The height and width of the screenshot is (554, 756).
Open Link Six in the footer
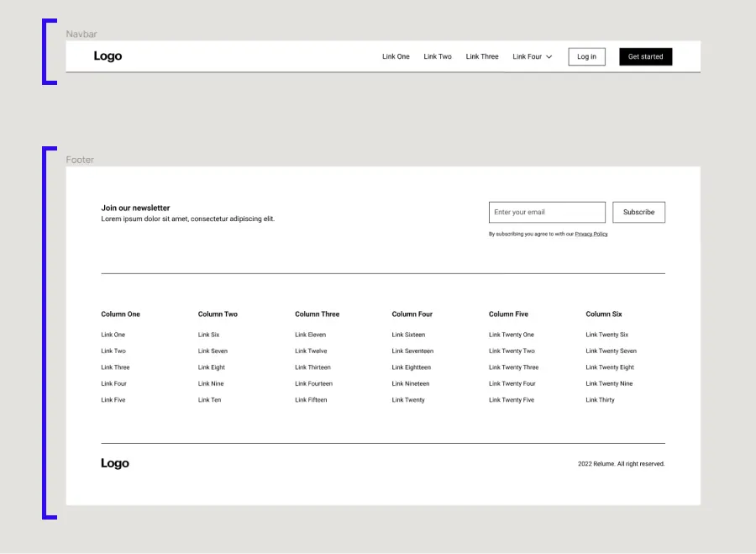tap(209, 335)
